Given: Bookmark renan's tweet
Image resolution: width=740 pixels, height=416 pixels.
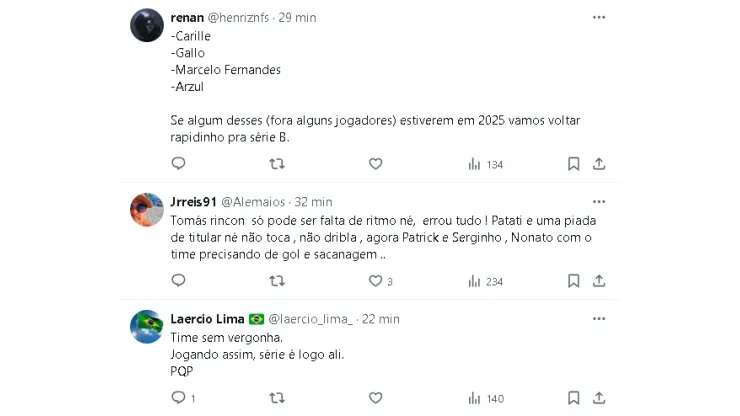Looking at the screenshot, I should point(574,164).
